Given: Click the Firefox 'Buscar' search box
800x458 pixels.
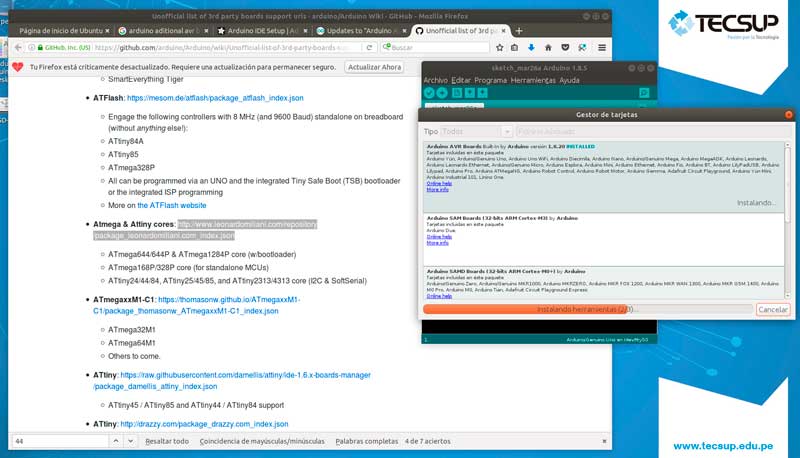Looking at the screenshot, I should coord(434,47).
